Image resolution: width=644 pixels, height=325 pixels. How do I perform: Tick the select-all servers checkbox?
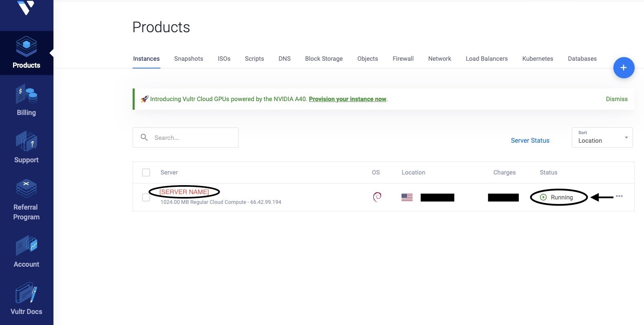146,172
